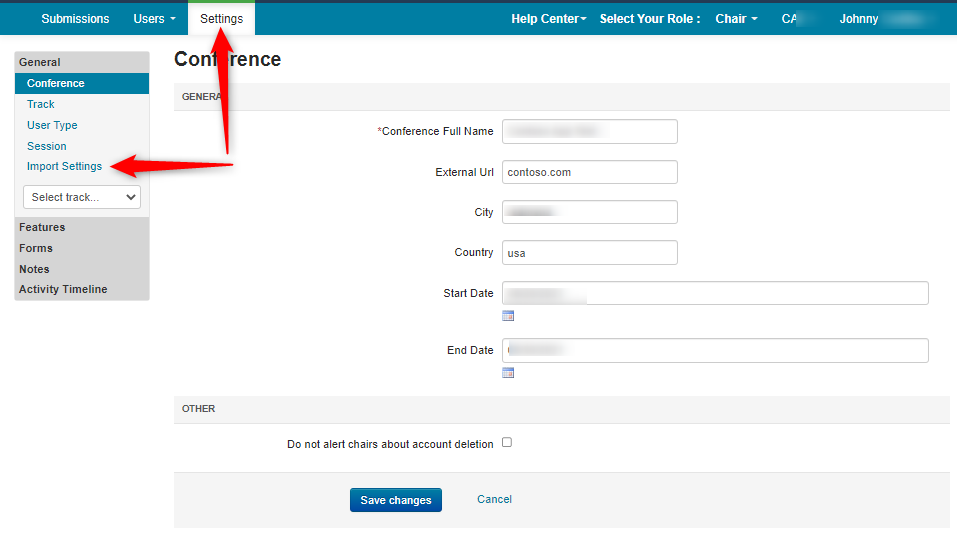Open calendar picker icon under Start Date
957x542 pixels.
pos(508,316)
